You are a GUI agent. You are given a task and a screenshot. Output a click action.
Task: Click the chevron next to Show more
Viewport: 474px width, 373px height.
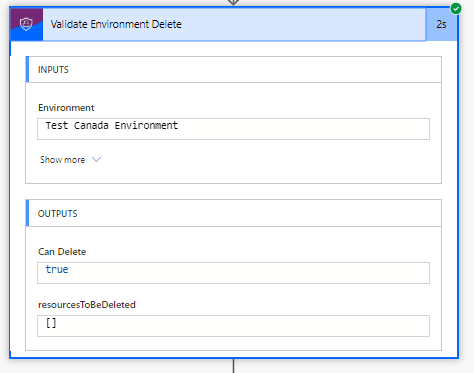coord(96,159)
